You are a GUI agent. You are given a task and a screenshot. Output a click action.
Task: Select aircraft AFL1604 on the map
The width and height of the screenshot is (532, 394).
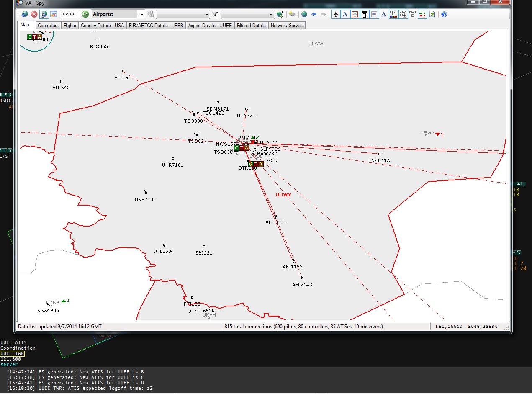tap(164, 245)
